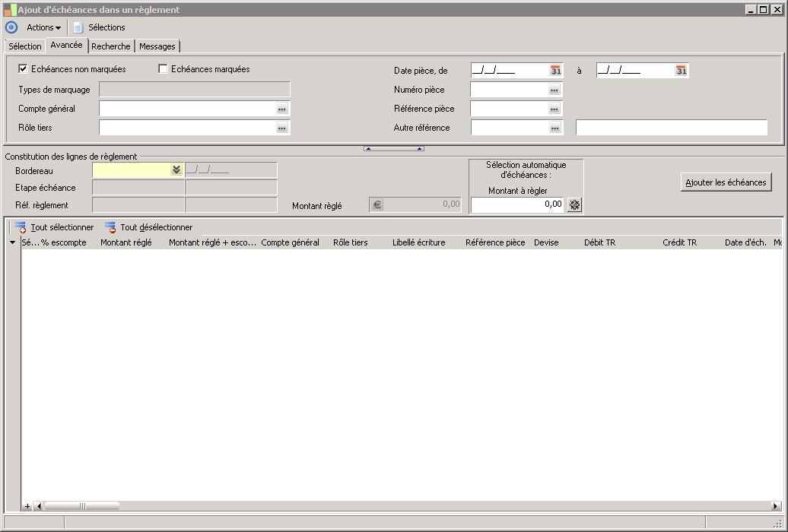Viewport: 788px width, 532px height.
Task: Open Référence pièce lookup ellipsis button
Action: click(x=554, y=109)
